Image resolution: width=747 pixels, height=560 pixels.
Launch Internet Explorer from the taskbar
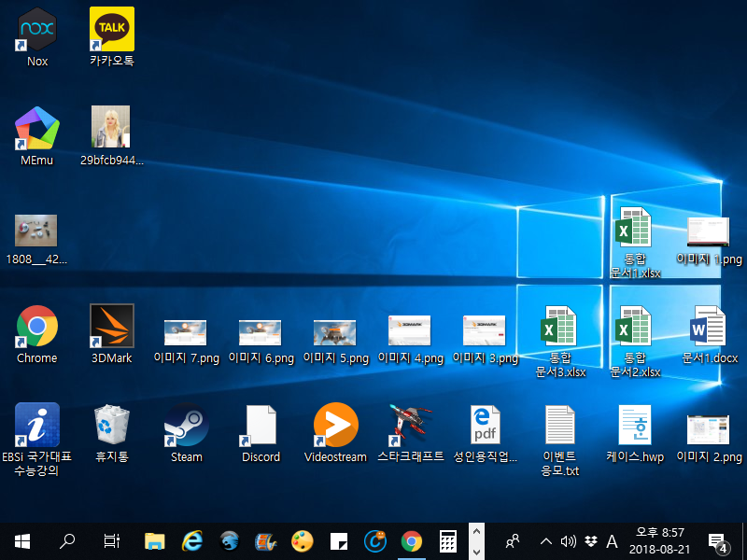[192, 541]
